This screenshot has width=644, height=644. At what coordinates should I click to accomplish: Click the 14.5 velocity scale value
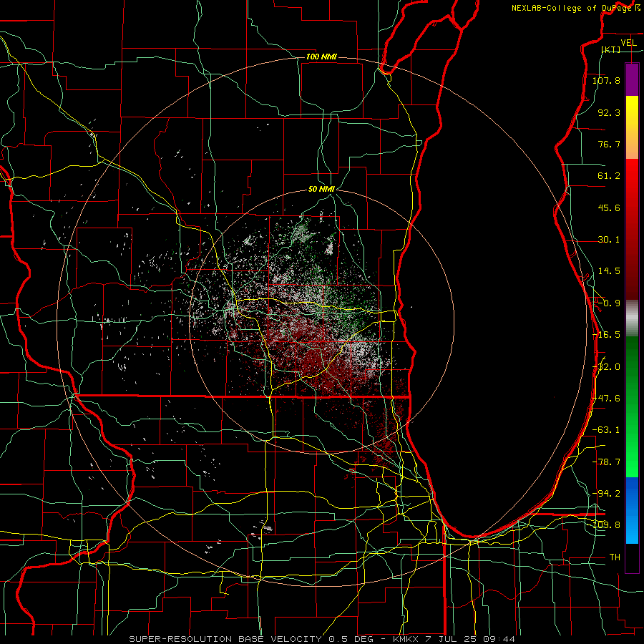pos(609,271)
